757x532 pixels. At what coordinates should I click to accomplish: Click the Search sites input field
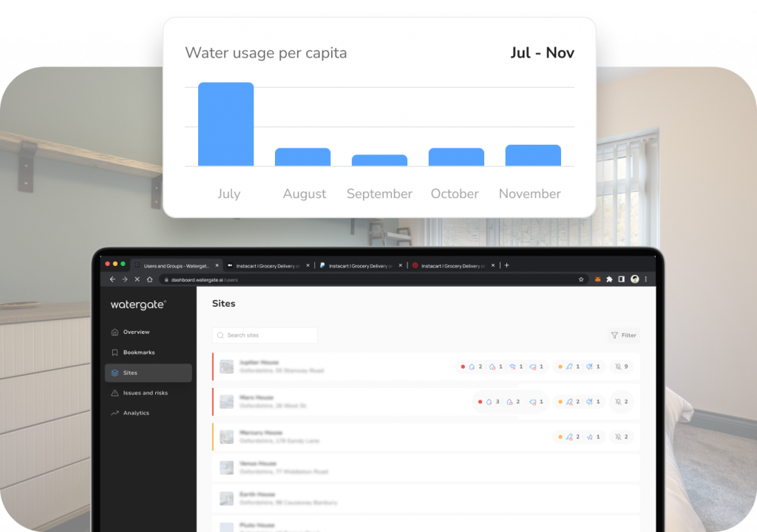tap(265, 335)
